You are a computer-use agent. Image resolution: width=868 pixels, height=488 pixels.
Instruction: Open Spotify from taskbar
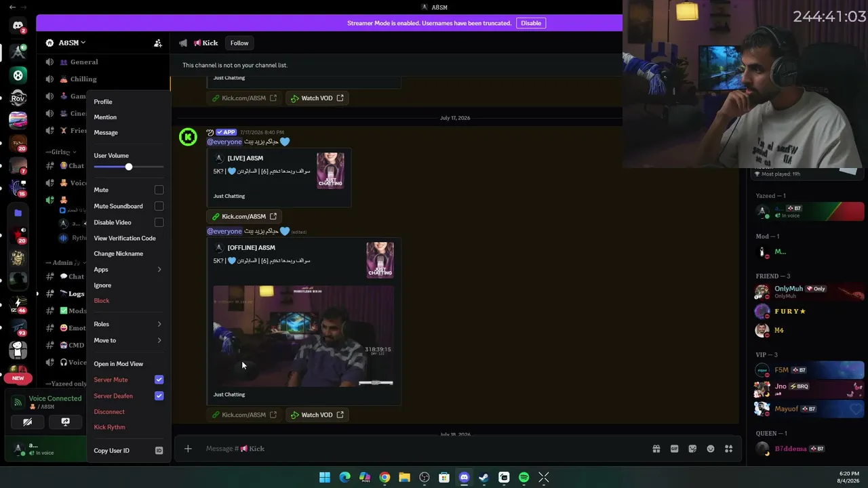click(524, 478)
